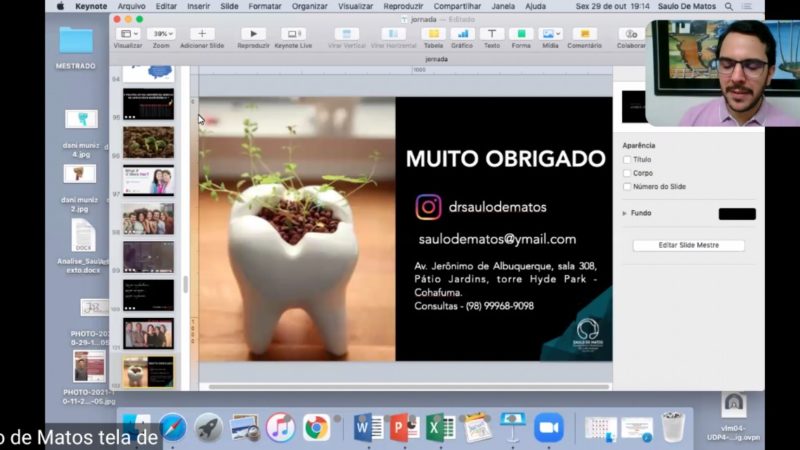This screenshot has height=450, width=800.
Task: Open Microsoft Word from the Dock
Action: pos(368,427)
